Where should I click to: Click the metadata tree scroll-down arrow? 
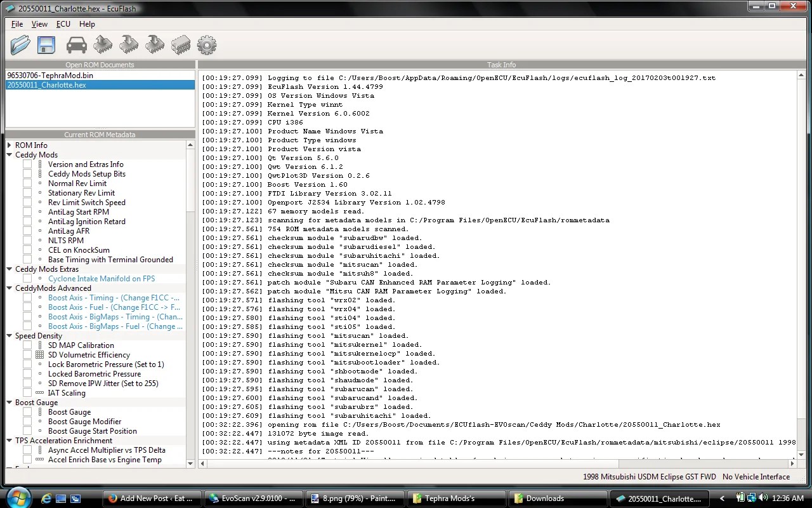click(x=190, y=464)
